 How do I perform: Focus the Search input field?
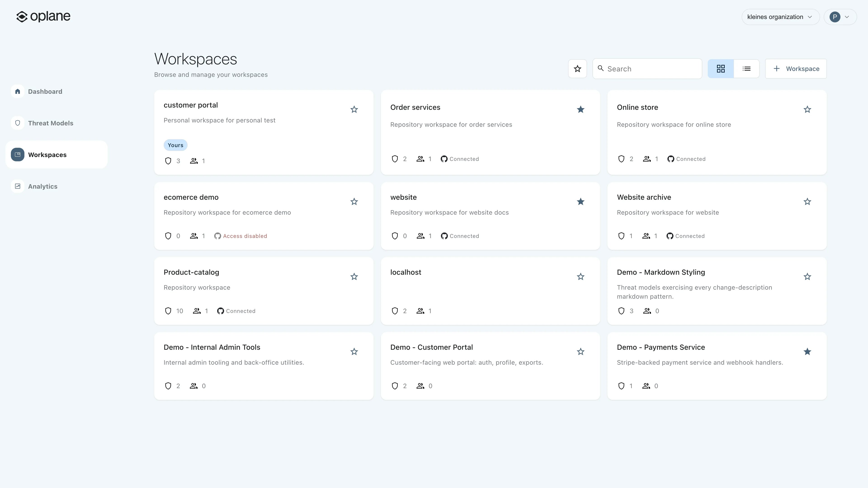(647, 69)
